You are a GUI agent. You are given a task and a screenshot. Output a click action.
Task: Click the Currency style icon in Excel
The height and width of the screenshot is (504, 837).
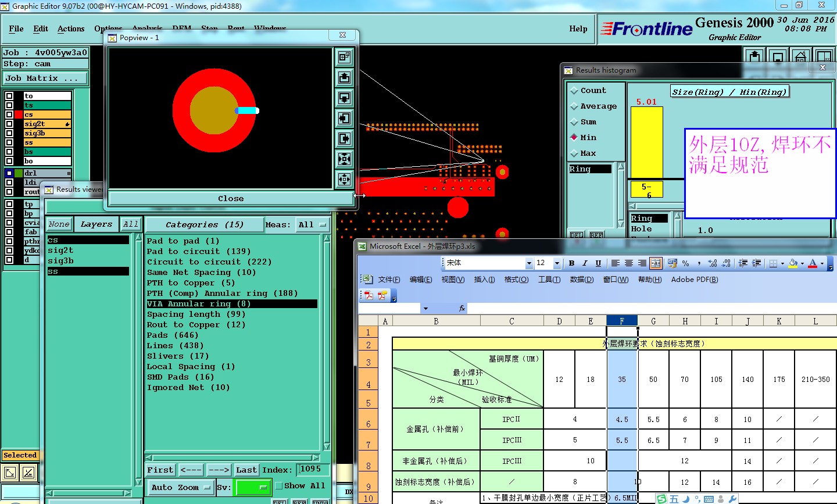point(673,263)
